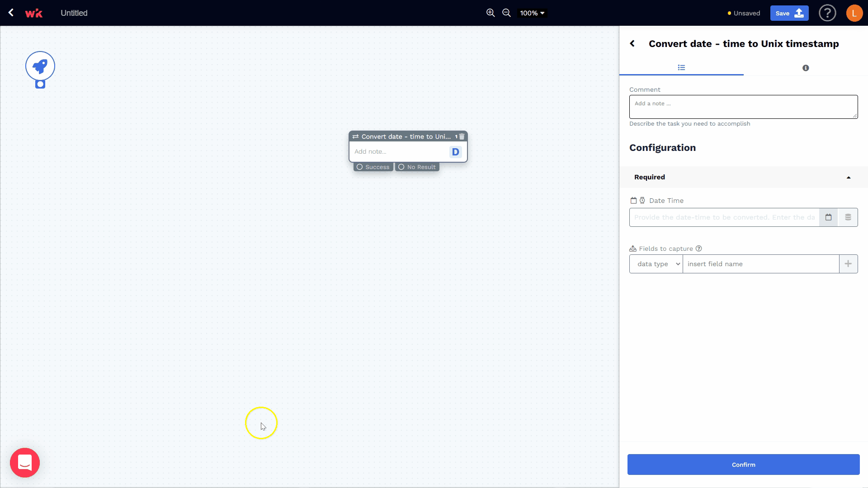This screenshot has height=488, width=868.
Task: Click the Unsaved status indicator
Action: click(744, 13)
